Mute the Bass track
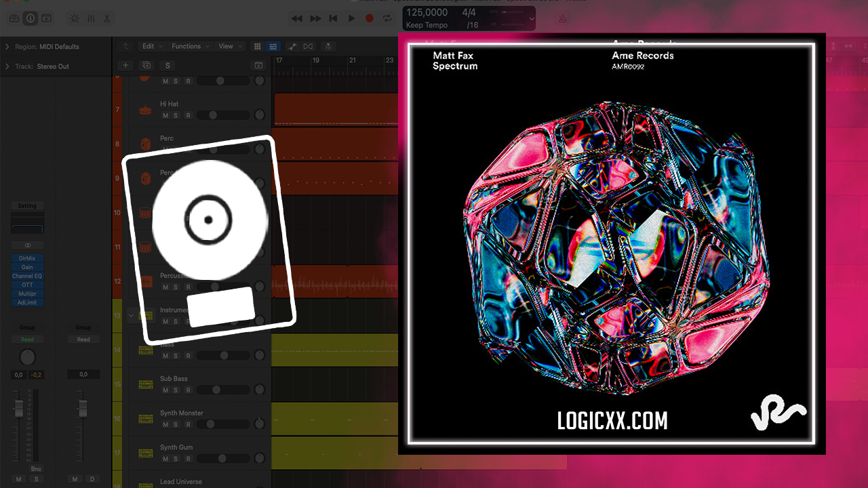This screenshot has width=868, height=488. coord(165,356)
